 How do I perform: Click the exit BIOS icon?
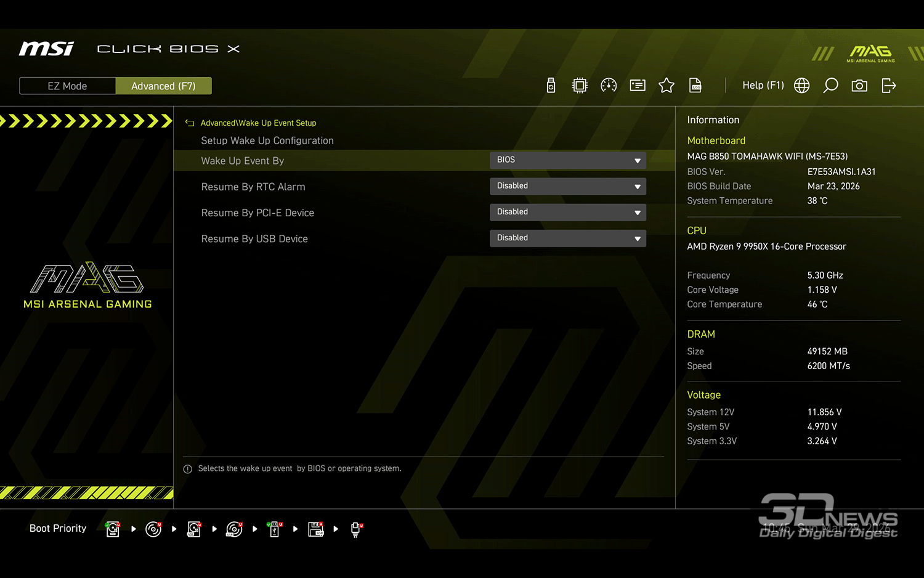tap(888, 86)
